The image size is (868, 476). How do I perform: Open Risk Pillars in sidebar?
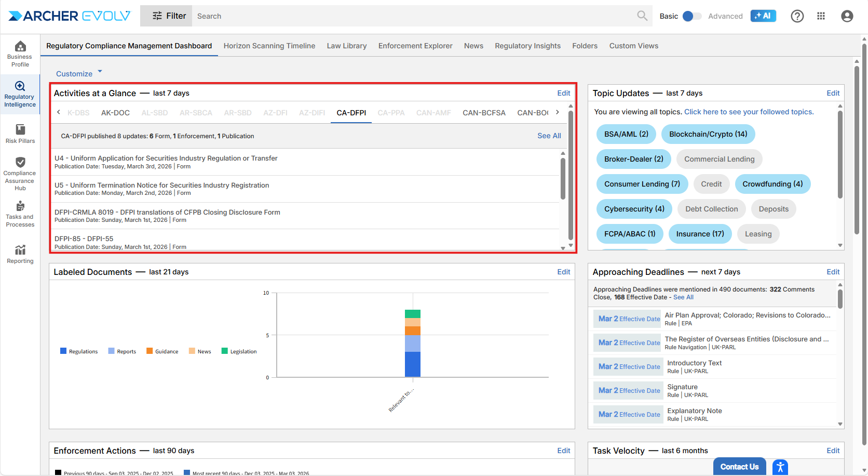20,134
